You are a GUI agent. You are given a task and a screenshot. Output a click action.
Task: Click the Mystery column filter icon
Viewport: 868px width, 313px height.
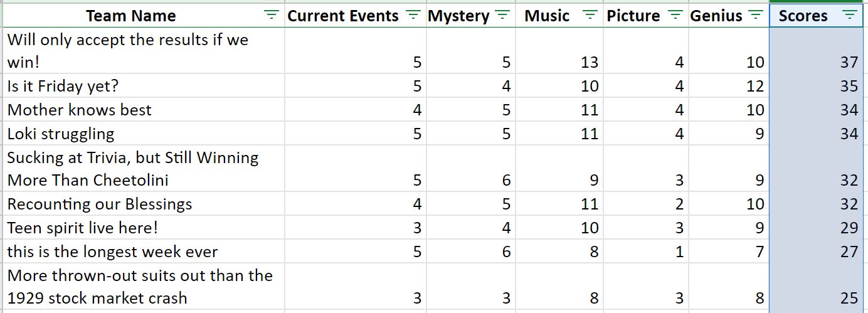point(502,16)
